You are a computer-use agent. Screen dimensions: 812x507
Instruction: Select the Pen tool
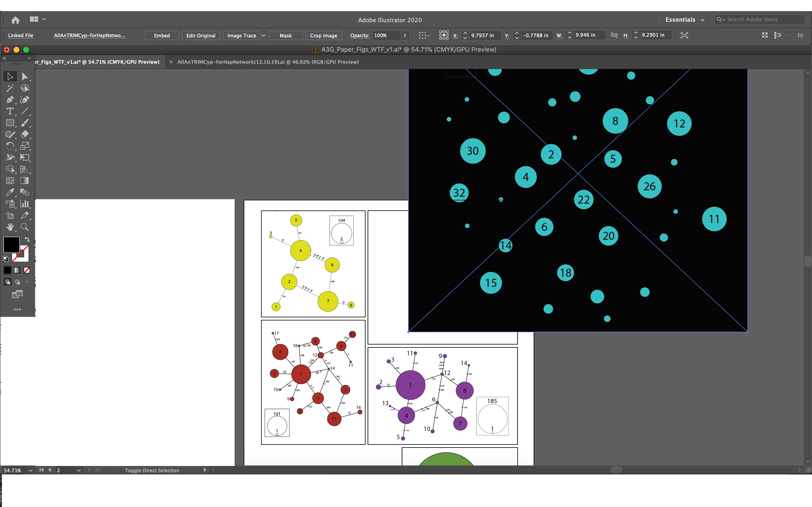point(10,99)
